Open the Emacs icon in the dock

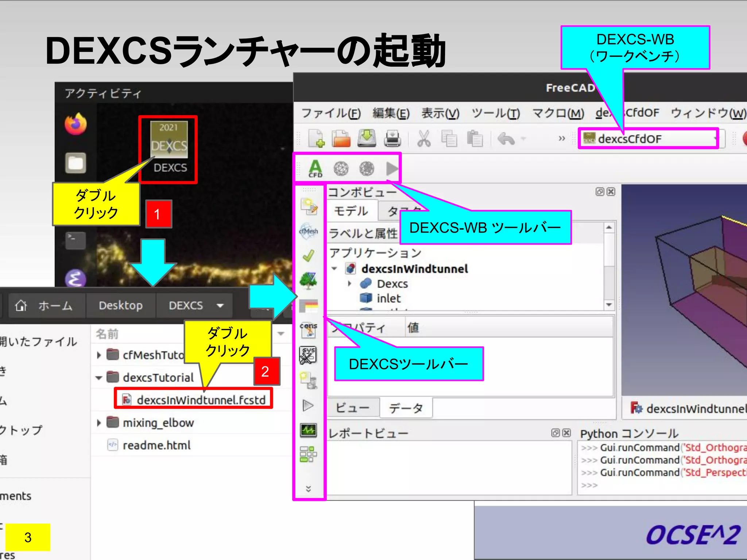76,279
